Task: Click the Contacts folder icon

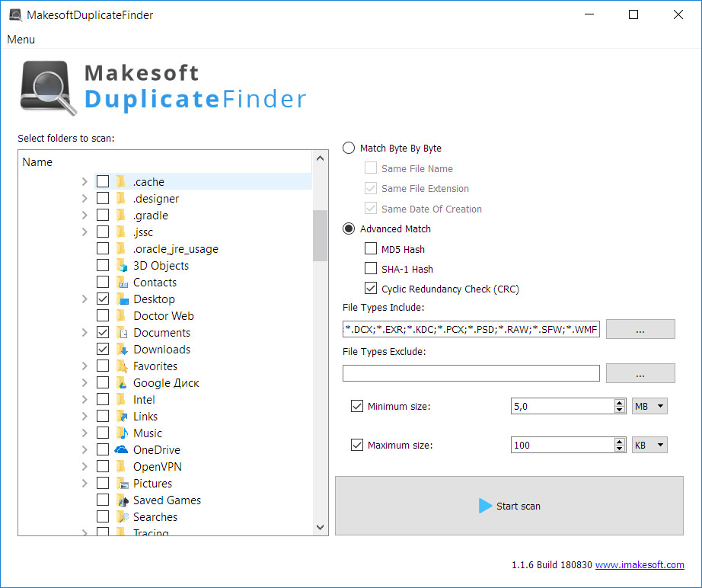Action: click(x=122, y=282)
